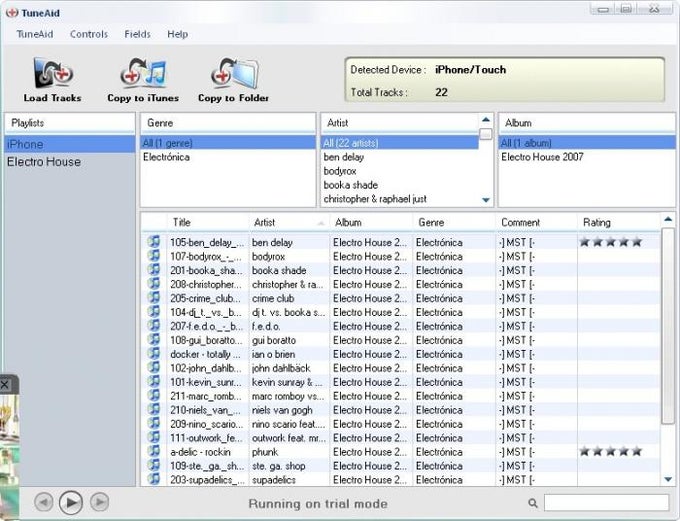Select All (22 artists) entry
680x521 pixels.
[x=399, y=143]
